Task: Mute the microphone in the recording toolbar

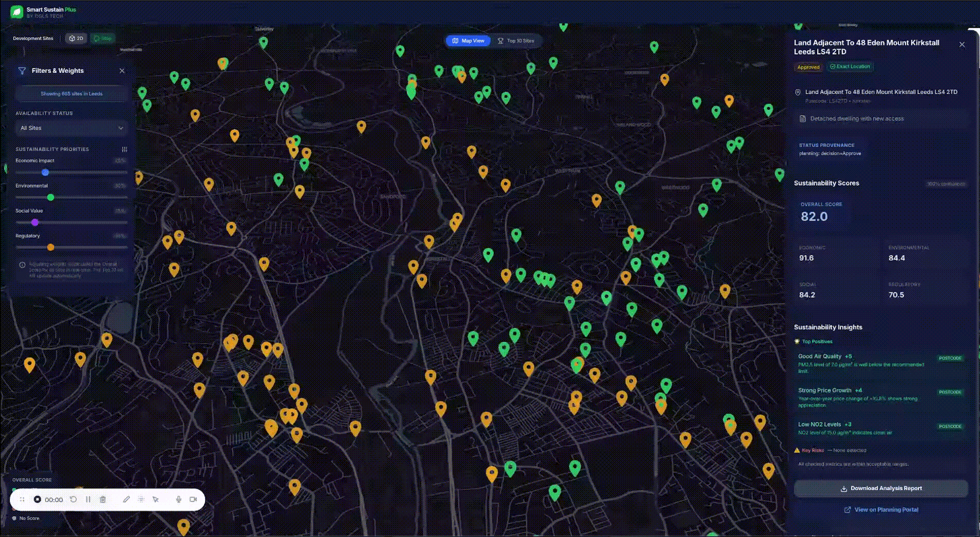Action: [x=178, y=499]
